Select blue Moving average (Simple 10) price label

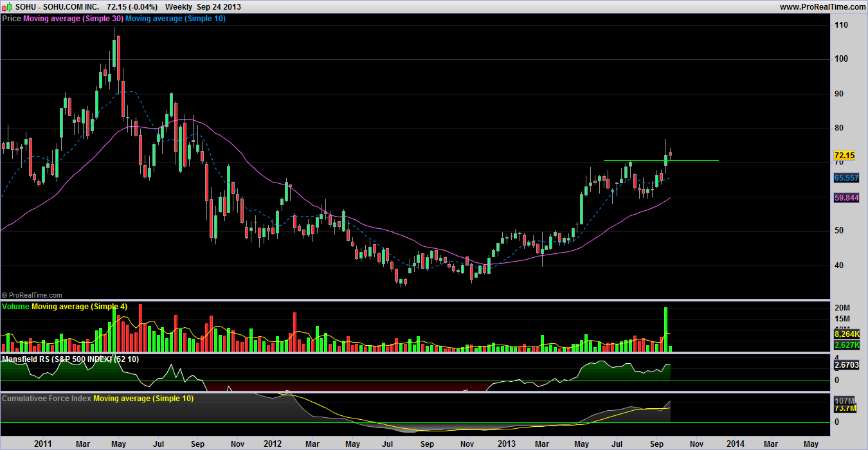175,19
